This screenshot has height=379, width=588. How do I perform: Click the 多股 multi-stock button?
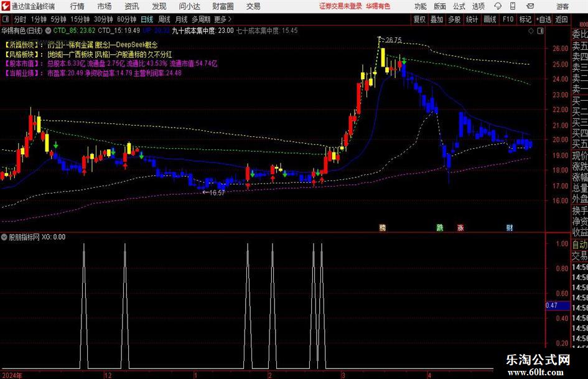[454, 19]
